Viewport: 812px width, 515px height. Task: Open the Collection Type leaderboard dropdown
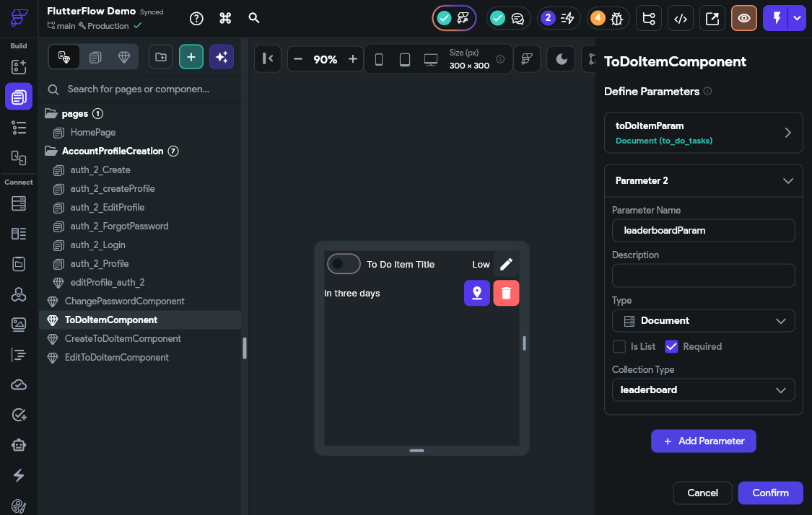click(x=703, y=389)
